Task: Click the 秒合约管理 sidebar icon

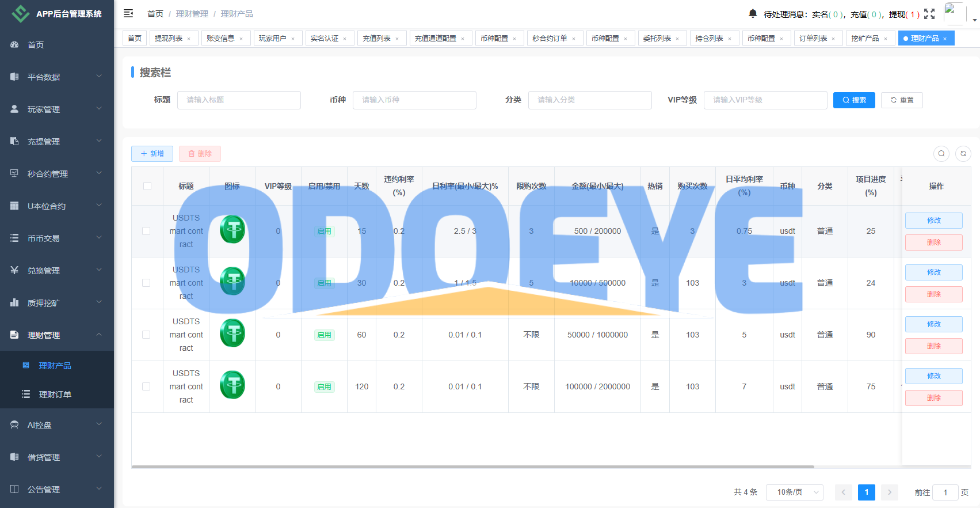Action: click(x=14, y=173)
